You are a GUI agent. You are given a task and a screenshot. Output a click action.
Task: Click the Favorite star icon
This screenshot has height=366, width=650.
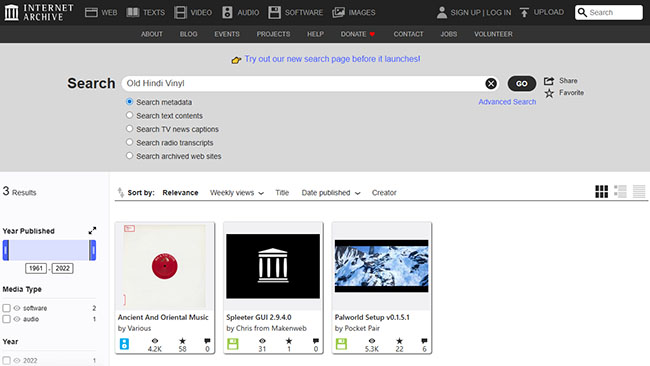click(x=549, y=93)
